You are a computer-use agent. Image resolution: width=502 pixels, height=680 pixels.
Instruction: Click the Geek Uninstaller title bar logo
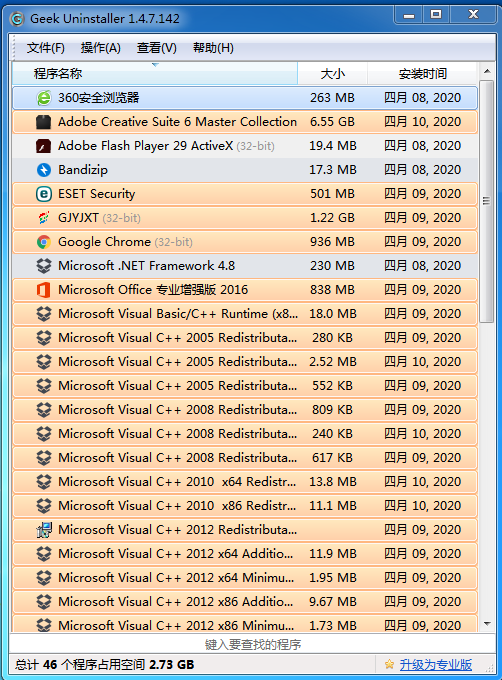17,19
